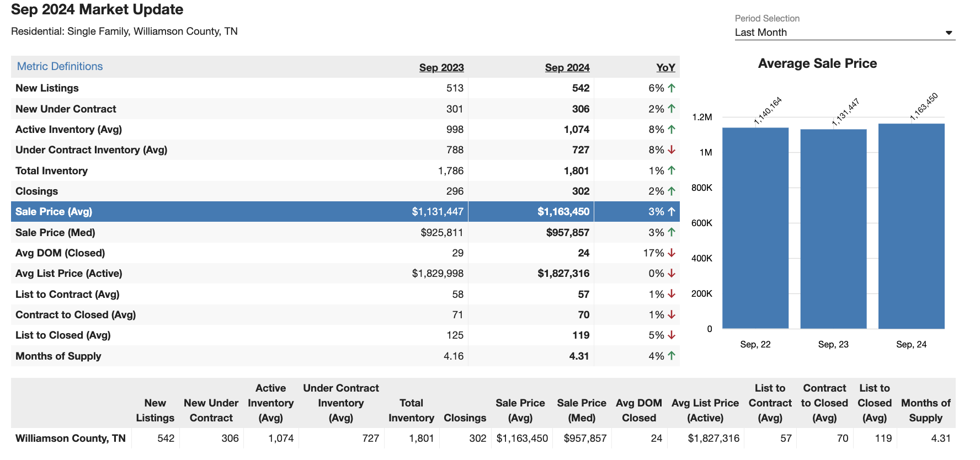The height and width of the screenshot is (460, 980).
Task: Click the up arrow in Sale Price (Med) row
Action: 672,232
